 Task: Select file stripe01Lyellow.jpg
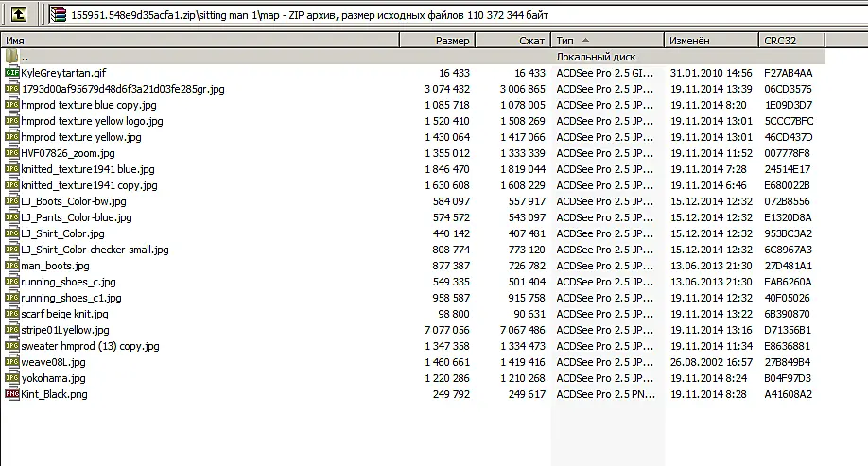point(64,330)
